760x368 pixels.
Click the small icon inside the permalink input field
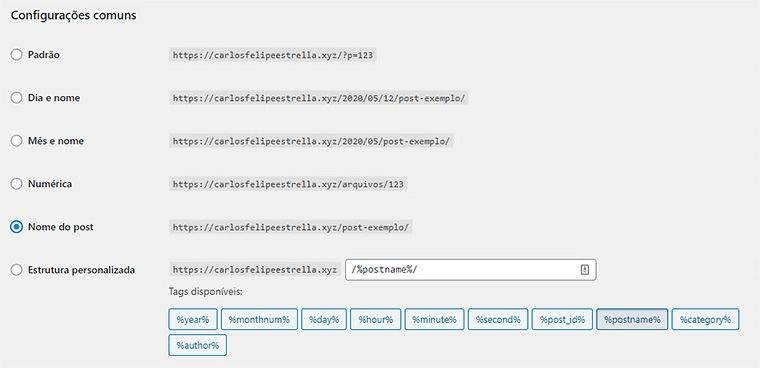coord(585,270)
